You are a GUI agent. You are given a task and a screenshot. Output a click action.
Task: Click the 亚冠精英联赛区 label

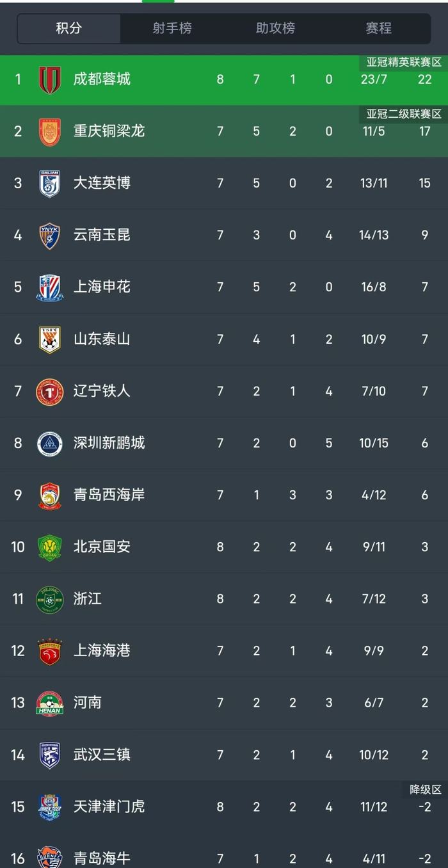pos(404,62)
